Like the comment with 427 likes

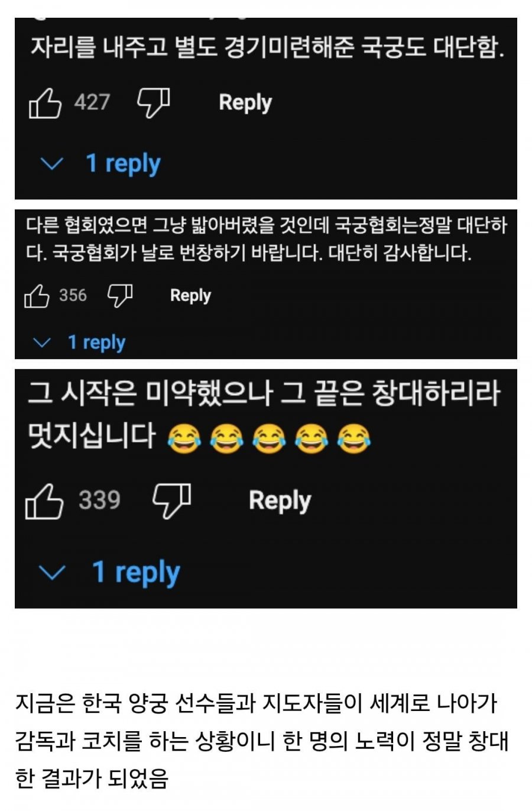coord(45,104)
